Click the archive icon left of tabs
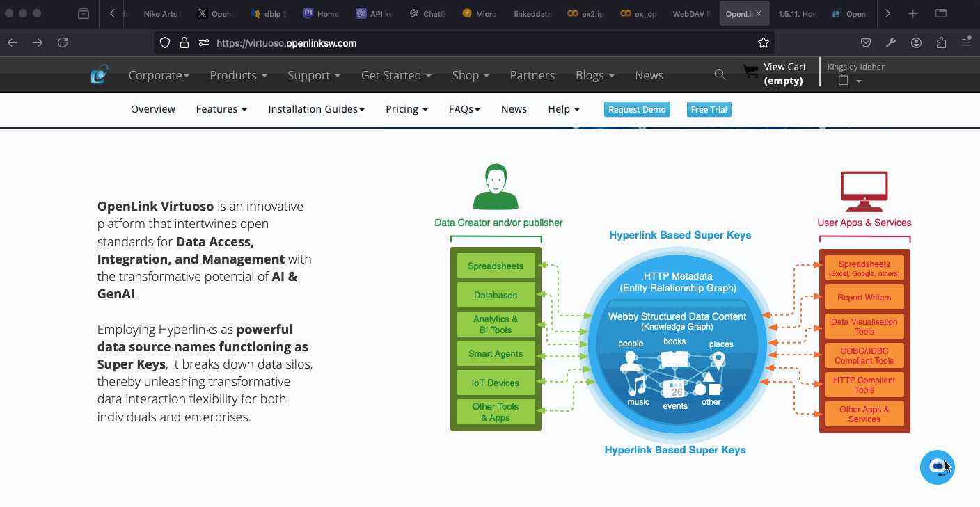Image resolution: width=980 pixels, height=507 pixels. (84, 13)
